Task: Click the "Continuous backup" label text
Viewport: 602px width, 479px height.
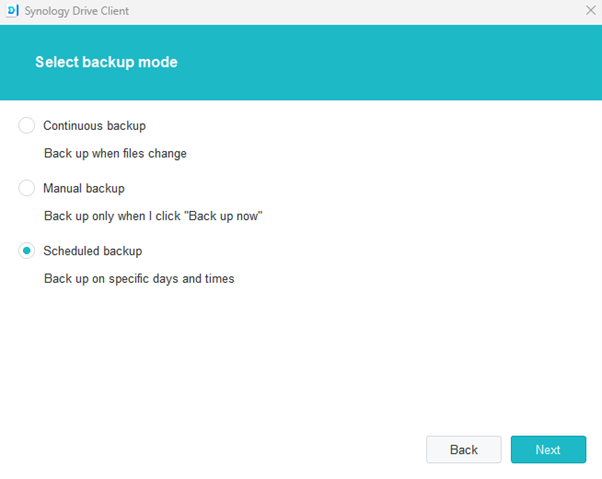Action: tap(94, 126)
